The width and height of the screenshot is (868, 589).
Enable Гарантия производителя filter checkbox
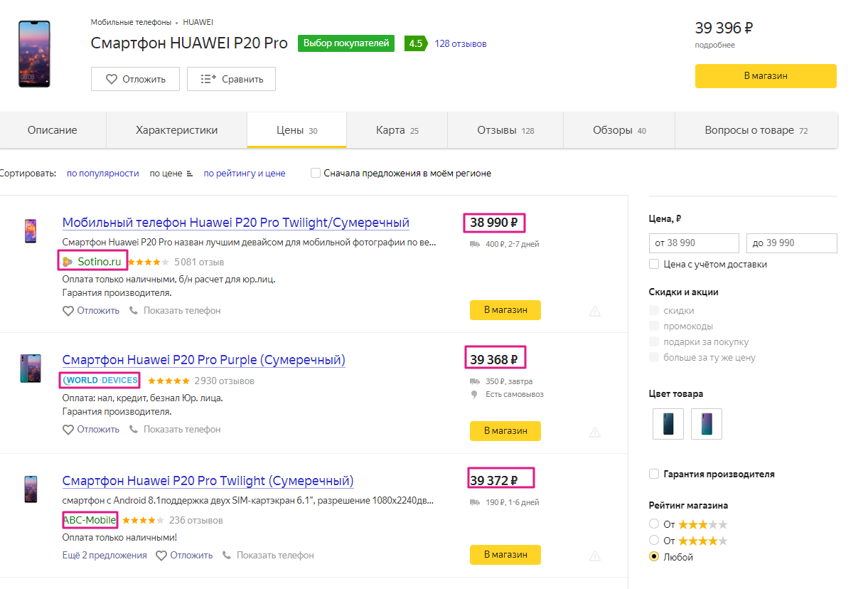[654, 474]
